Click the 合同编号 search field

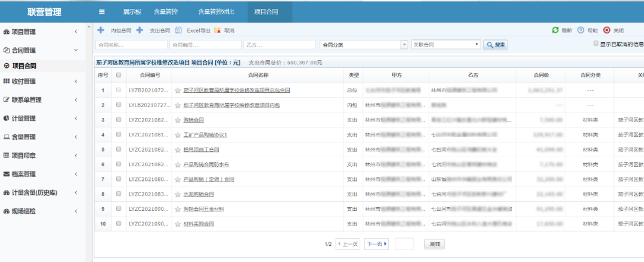tap(205, 45)
